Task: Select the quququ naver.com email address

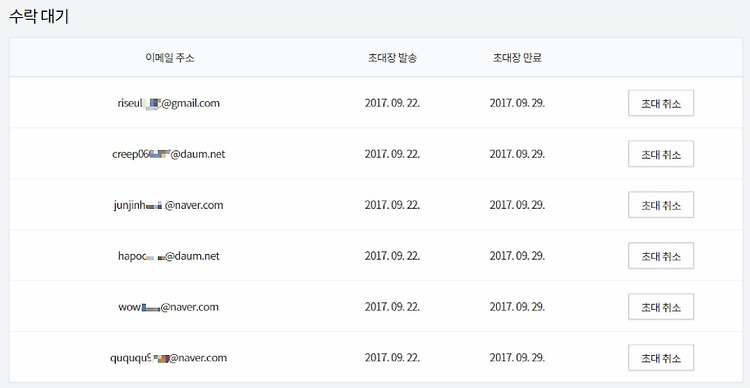Action: tap(168, 358)
